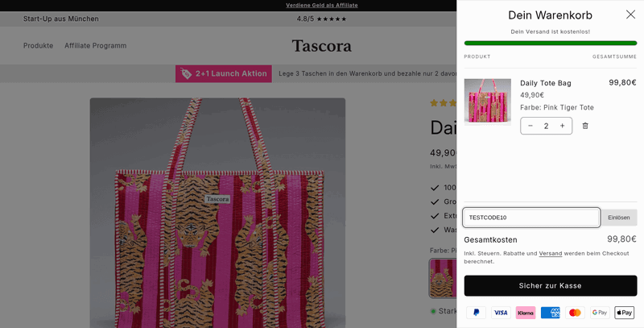The width and height of the screenshot is (644, 328).
Task: Select 'Start-Up aus München' text
Action: coord(61,19)
